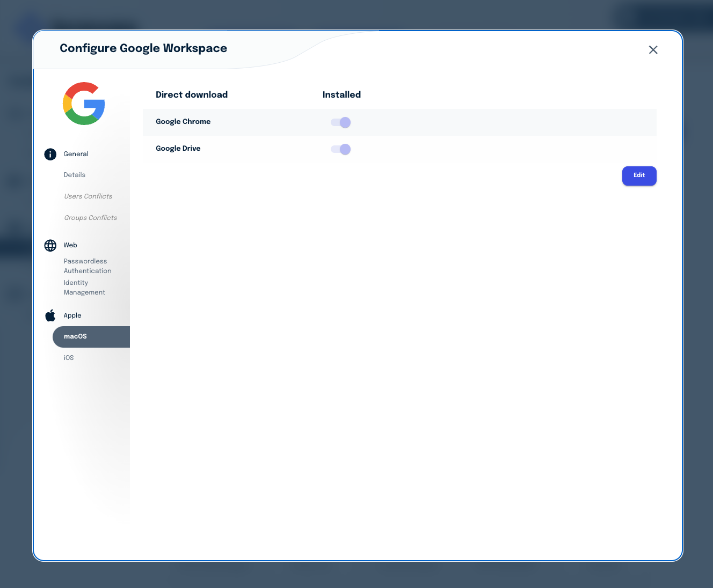Open Passwordless Authentication section
Image resolution: width=713 pixels, height=588 pixels.
[x=88, y=266]
